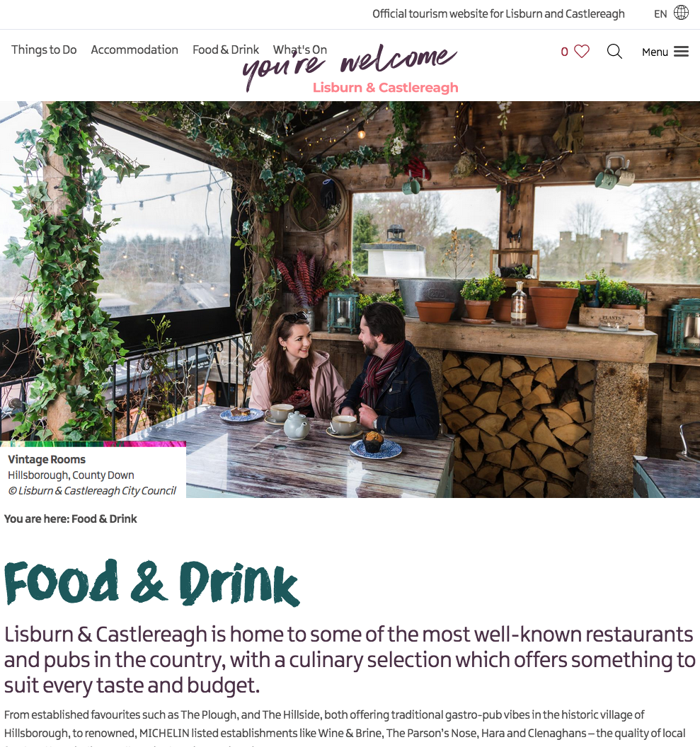
Task: Go to Food & Drink navigation item
Action: pyautogui.click(x=225, y=50)
